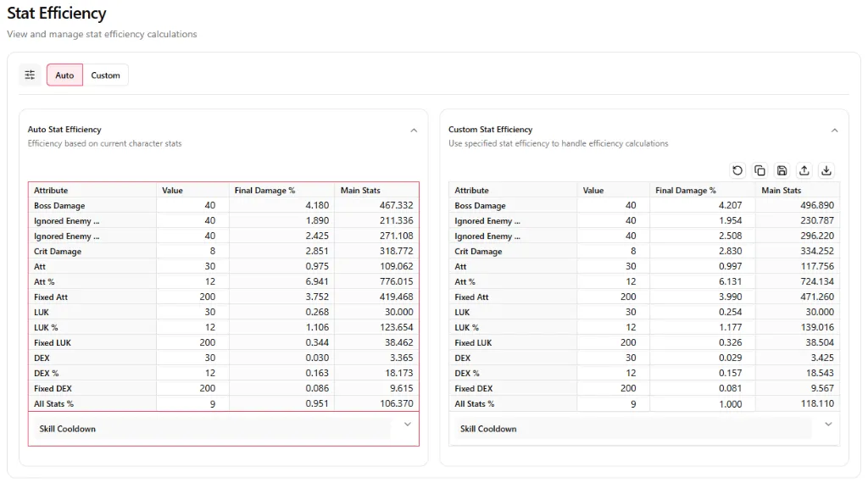Click Fixed Att row in Auto table
The height and width of the screenshot is (483, 868).
pyautogui.click(x=224, y=297)
